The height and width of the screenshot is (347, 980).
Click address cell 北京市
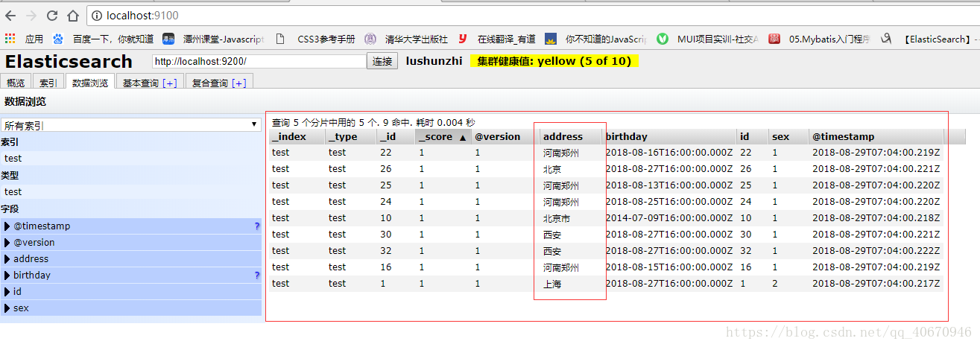pyautogui.click(x=557, y=218)
